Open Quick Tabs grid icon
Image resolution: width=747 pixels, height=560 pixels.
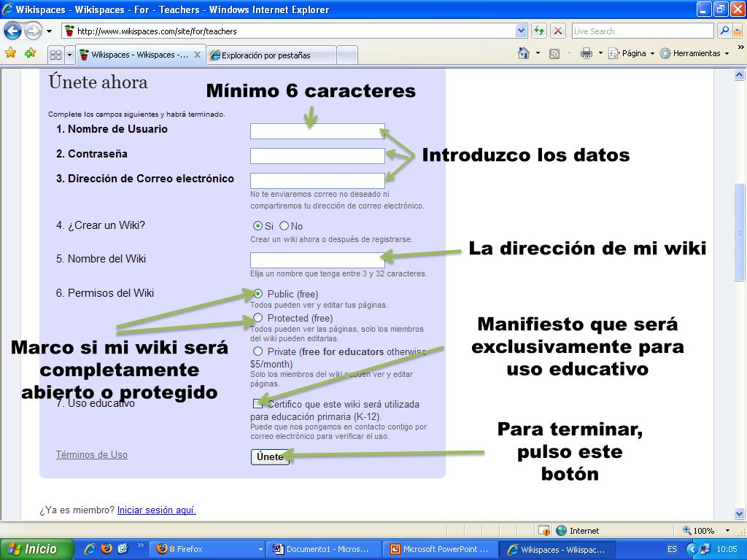tap(55, 55)
